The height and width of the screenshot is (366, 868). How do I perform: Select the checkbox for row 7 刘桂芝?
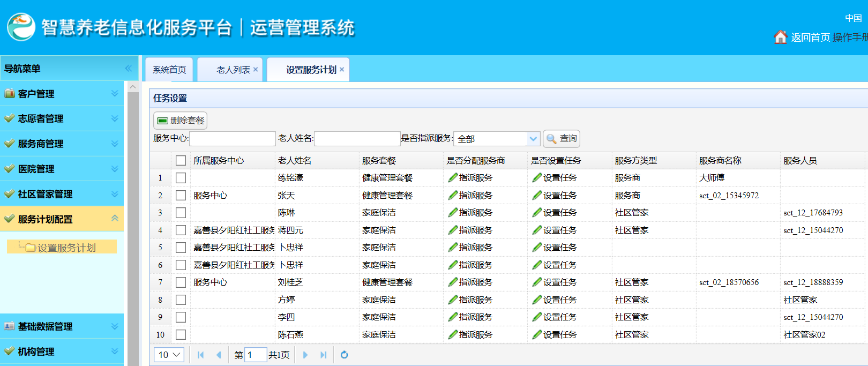coord(181,282)
